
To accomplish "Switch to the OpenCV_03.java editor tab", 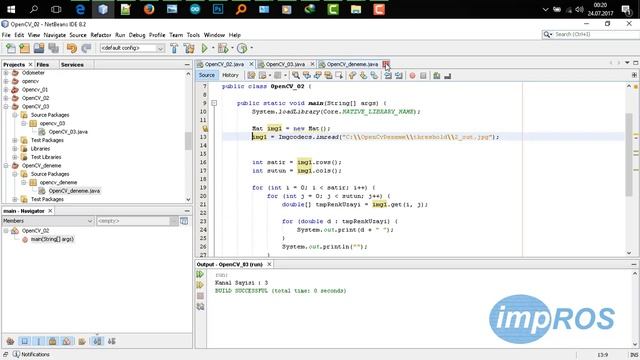I will pyautogui.click(x=285, y=64).
